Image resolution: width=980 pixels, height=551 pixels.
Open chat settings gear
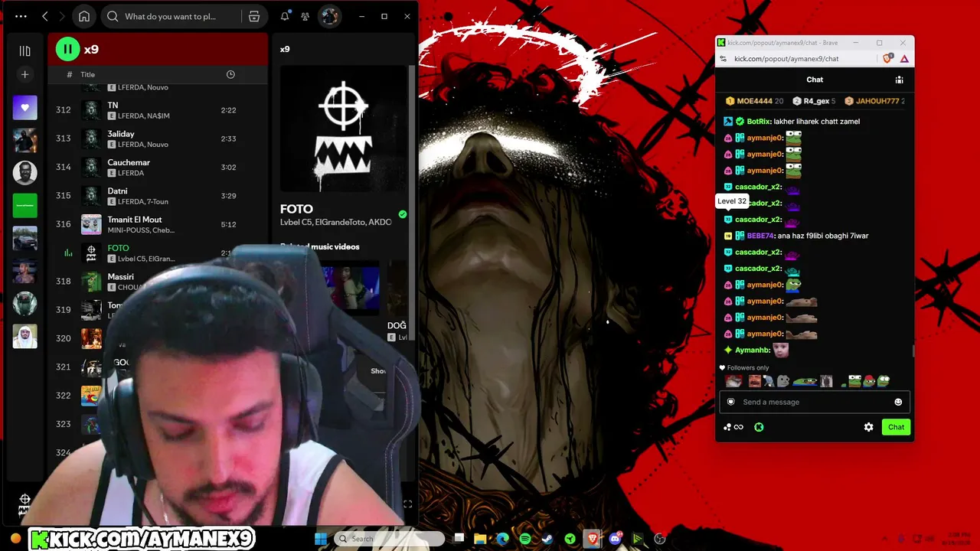(x=868, y=427)
